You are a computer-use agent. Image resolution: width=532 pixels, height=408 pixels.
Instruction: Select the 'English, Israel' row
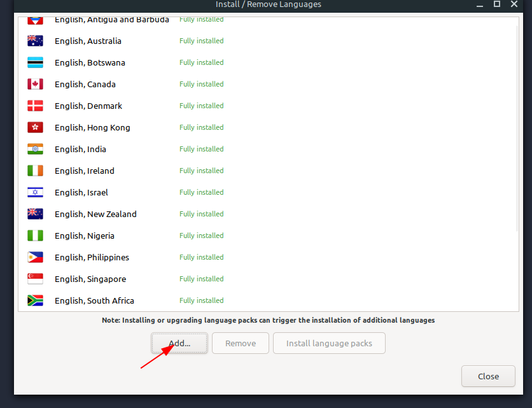(x=267, y=192)
